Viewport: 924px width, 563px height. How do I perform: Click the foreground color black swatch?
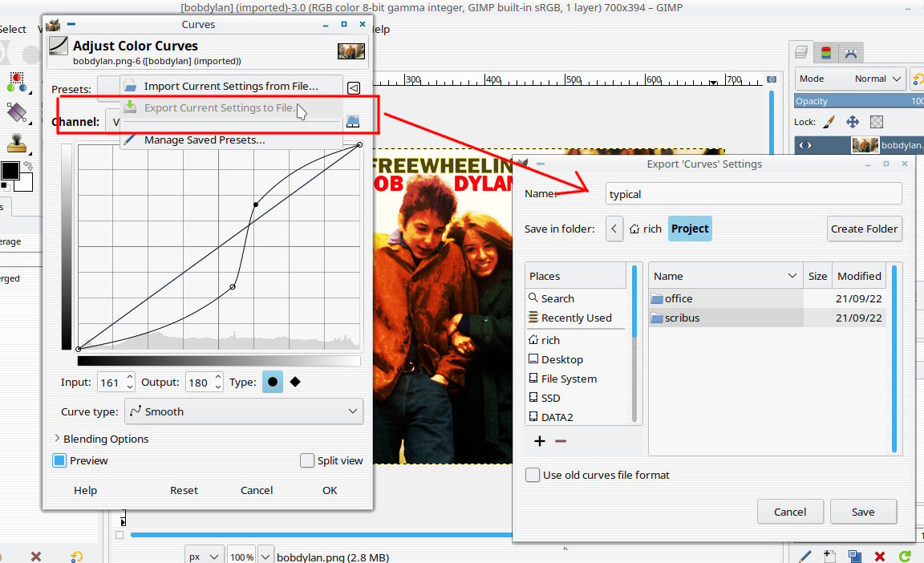click(x=10, y=171)
